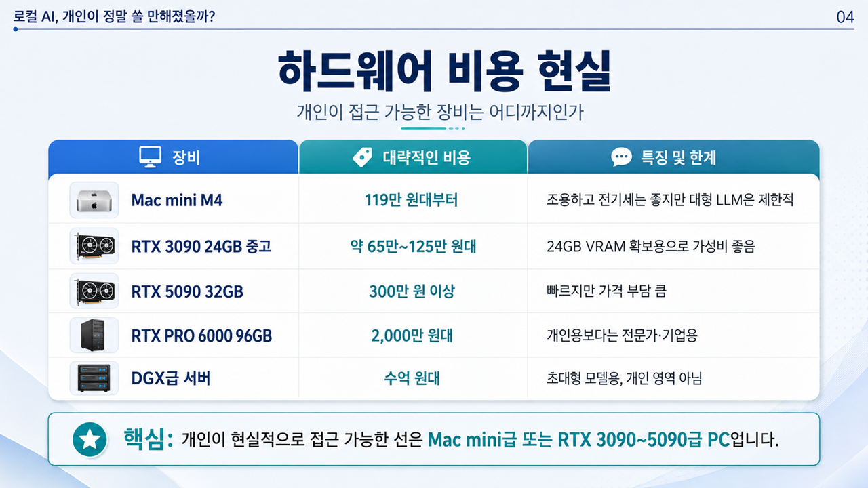Click the Mac mini M4 row label
Viewport: 868px width, 488px height.
click(x=177, y=200)
